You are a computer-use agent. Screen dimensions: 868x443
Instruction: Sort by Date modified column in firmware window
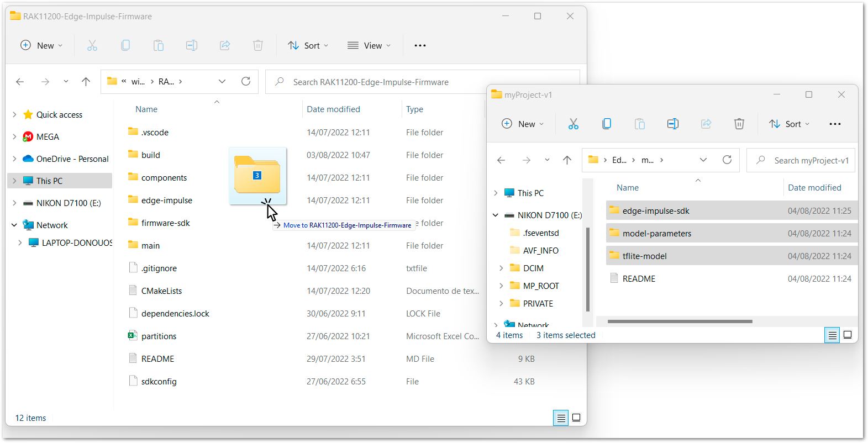point(333,109)
